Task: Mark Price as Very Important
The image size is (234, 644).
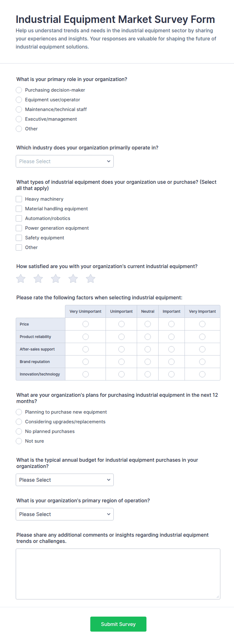Action: (202, 324)
